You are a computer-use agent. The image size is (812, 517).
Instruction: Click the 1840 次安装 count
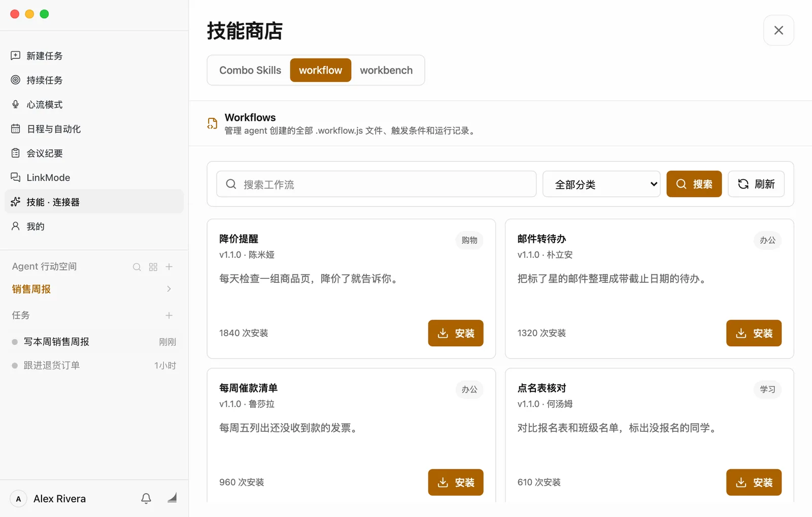[244, 333]
